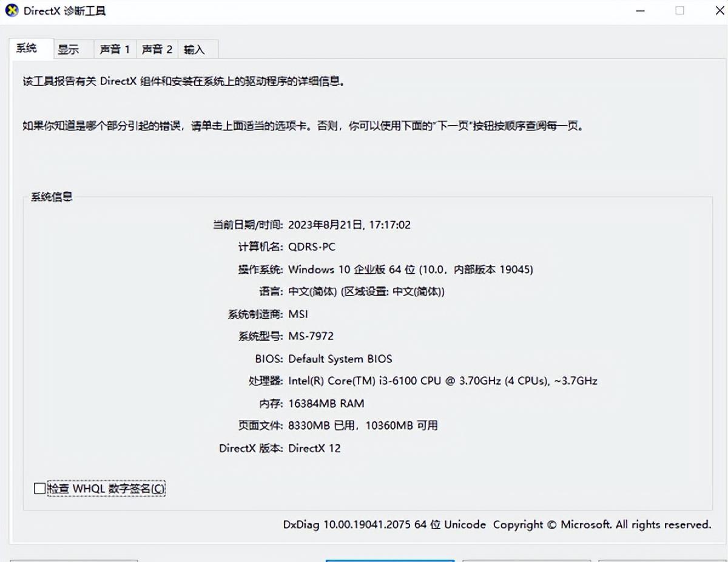Reselect the 系统 tab
The height and width of the screenshot is (562, 728).
(30, 49)
